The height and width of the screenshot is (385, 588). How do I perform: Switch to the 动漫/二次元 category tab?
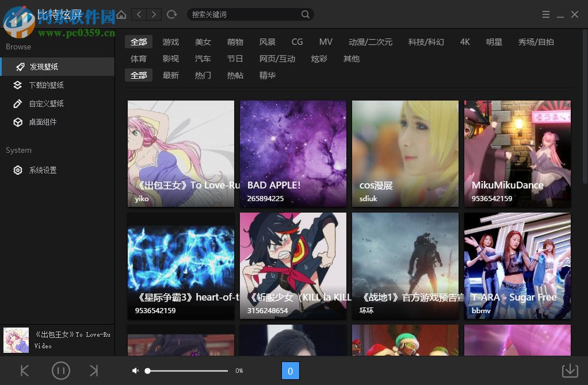point(371,42)
